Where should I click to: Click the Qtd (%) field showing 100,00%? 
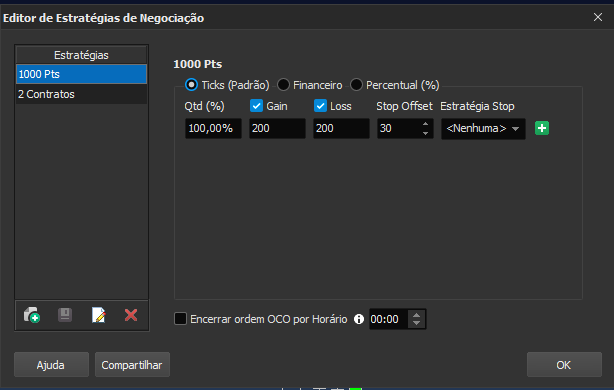pyautogui.click(x=213, y=128)
